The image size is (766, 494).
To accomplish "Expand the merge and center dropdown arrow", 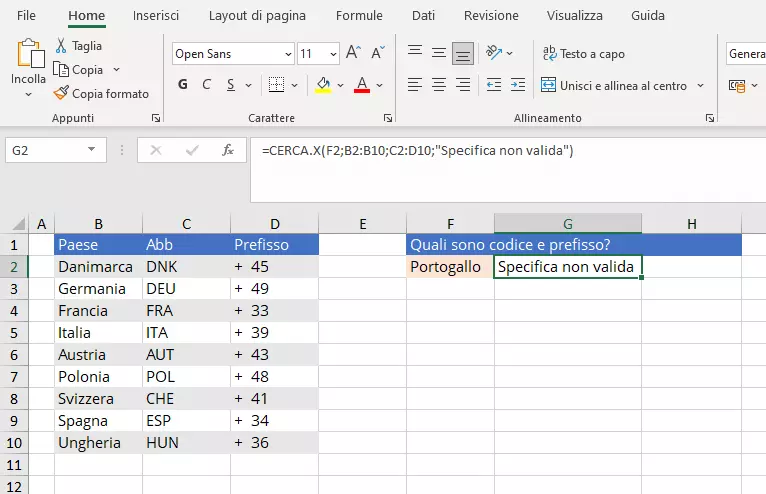I will pos(701,86).
